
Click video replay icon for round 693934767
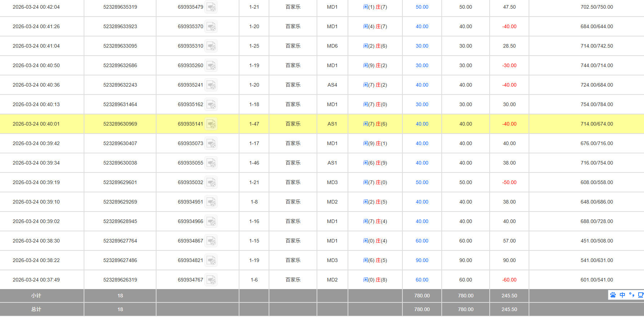(211, 280)
